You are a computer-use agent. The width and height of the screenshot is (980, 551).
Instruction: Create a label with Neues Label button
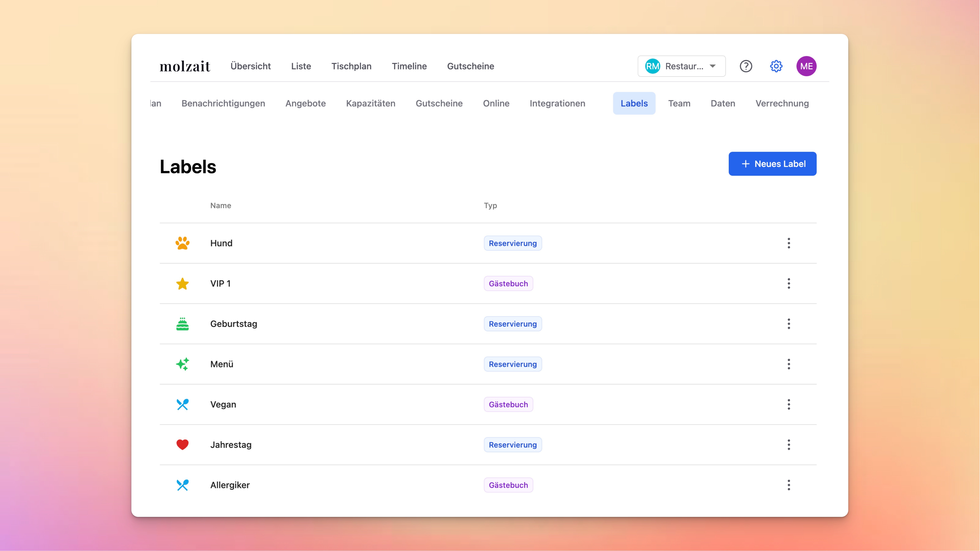[772, 164]
